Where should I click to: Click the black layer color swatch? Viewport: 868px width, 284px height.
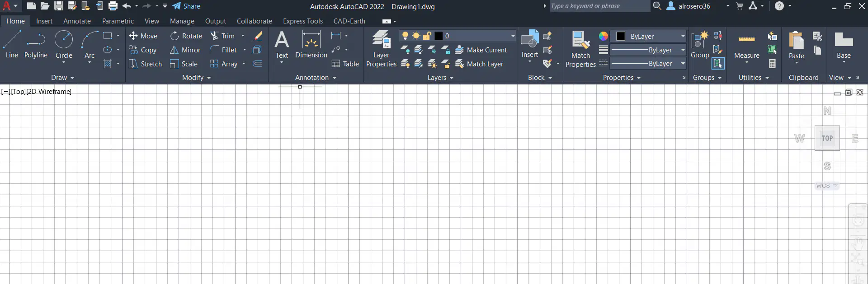[439, 36]
